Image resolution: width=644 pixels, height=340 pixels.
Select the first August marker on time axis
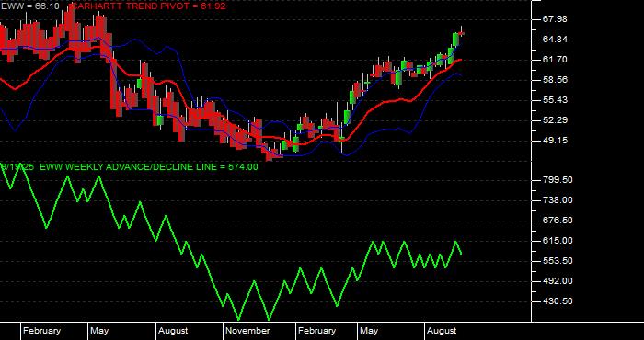click(x=173, y=331)
